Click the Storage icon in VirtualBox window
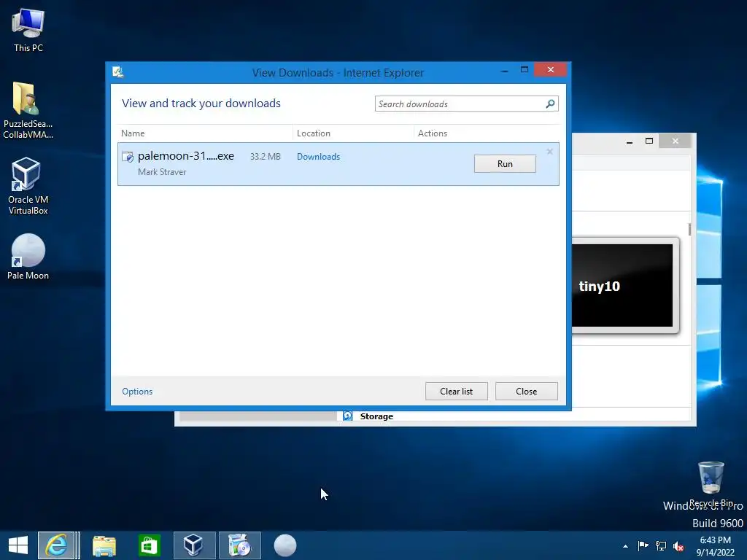 (348, 416)
